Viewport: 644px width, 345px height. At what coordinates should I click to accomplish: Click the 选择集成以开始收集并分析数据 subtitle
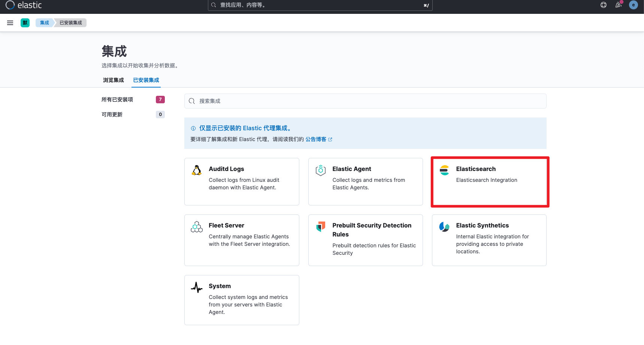point(140,65)
